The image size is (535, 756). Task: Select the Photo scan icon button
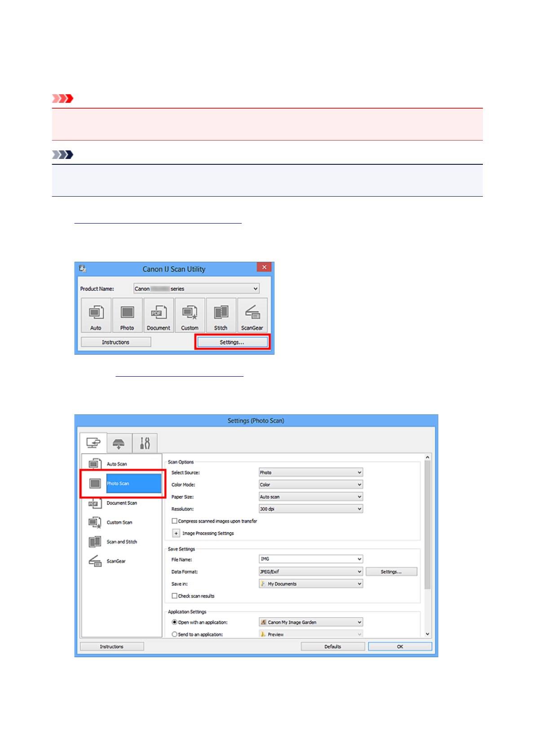[128, 315]
